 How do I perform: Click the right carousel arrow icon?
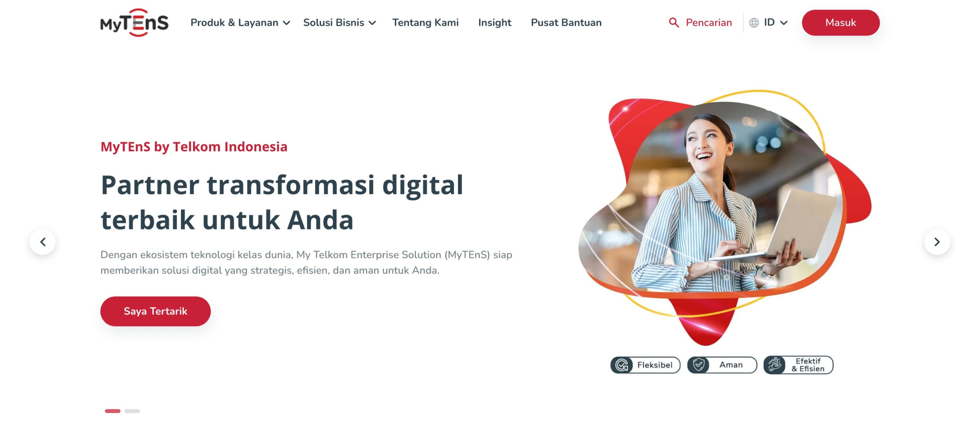(937, 241)
